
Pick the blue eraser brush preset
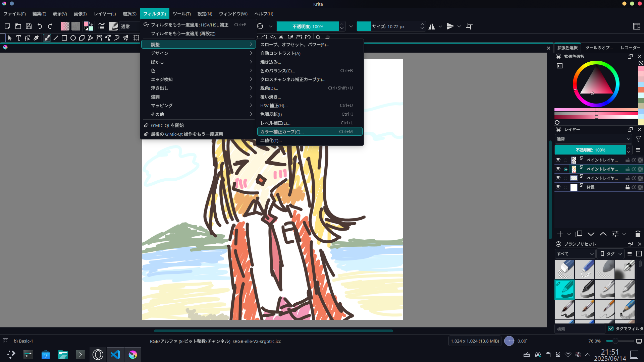click(565, 269)
